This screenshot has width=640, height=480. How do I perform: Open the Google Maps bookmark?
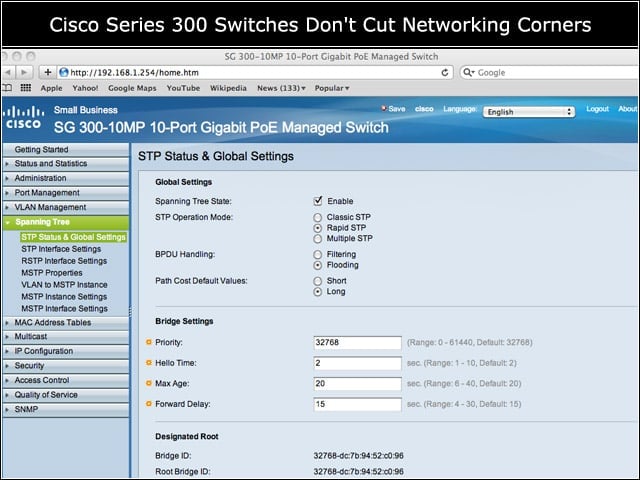click(x=132, y=88)
